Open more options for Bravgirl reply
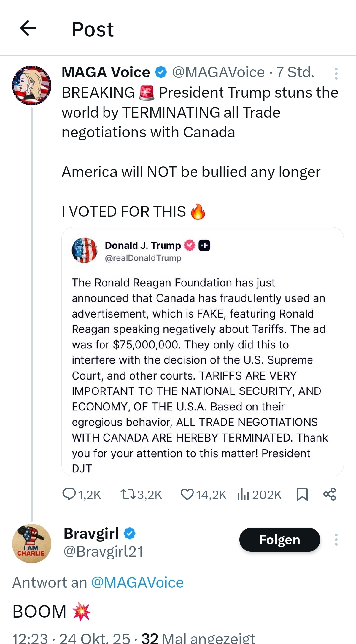356x644 pixels. [x=336, y=540]
